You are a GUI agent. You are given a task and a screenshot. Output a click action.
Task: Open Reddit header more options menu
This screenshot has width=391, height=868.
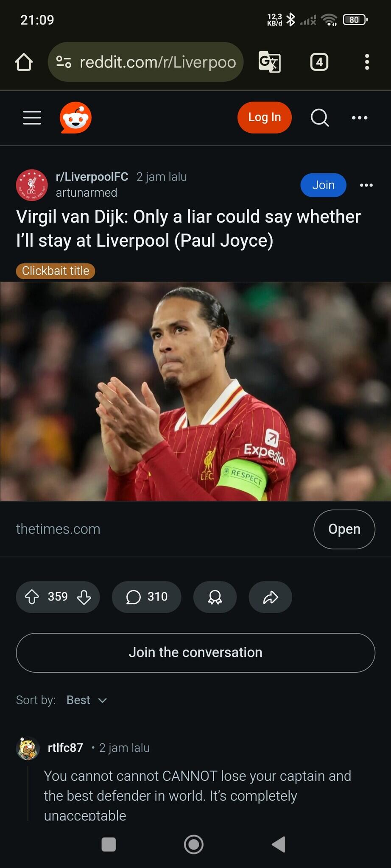(x=360, y=118)
